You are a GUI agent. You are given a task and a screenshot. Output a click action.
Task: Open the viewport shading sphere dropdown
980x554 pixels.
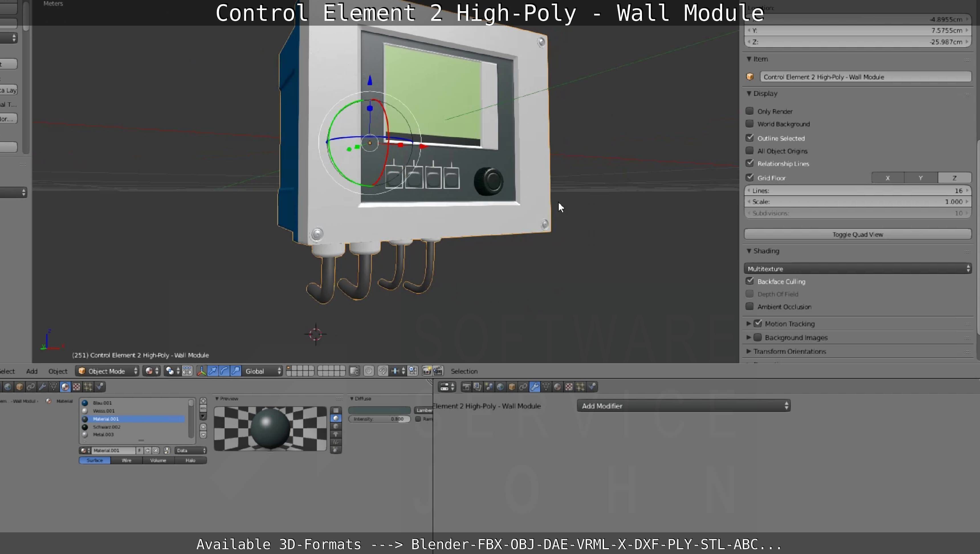(151, 371)
